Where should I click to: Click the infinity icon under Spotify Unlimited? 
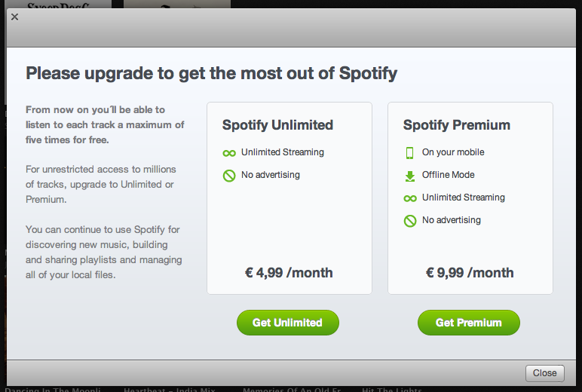(229, 153)
